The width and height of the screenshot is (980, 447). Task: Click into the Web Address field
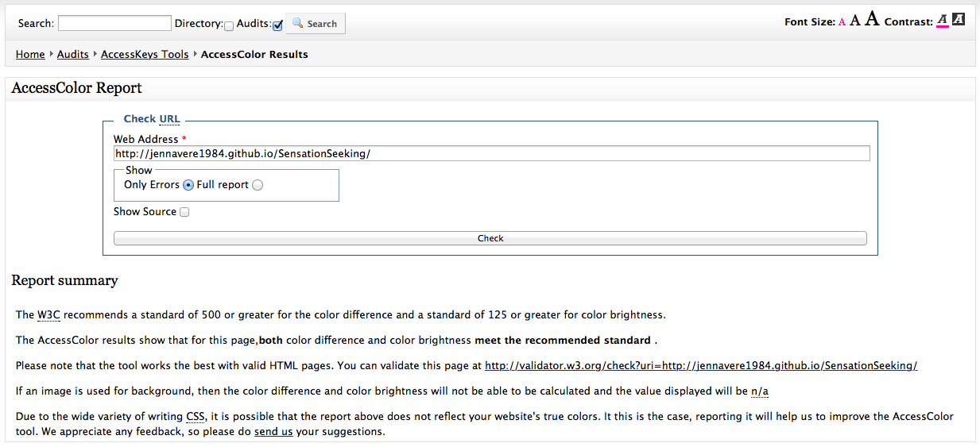pos(491,153)
